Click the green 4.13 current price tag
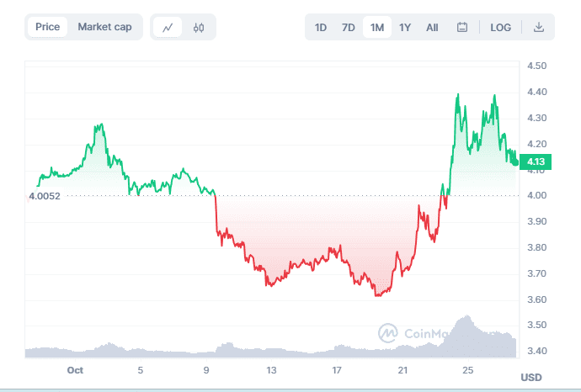Viewport: 581px width, 392px height. pos(535,162)
